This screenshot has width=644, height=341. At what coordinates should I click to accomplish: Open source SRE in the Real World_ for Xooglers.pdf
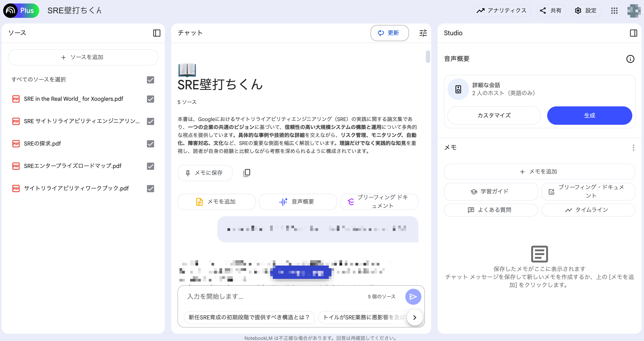coord(74,99)
